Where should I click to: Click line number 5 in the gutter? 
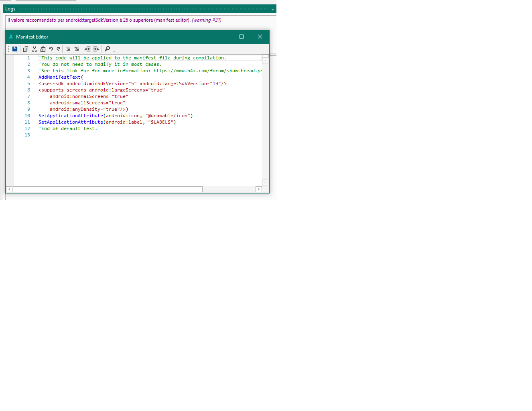28,83
